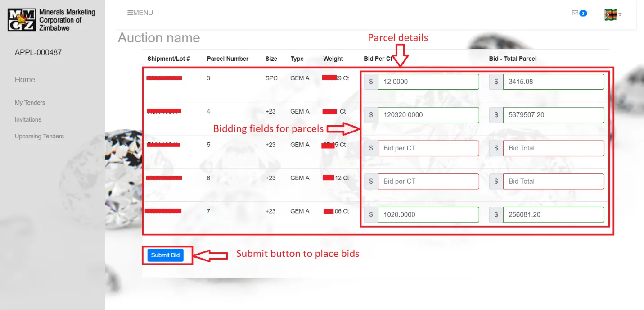Image resolution: width=644 pixels, height=310 pixels.
Task: Click the Zimbabwe flag language icon
Action: point(611,14)
